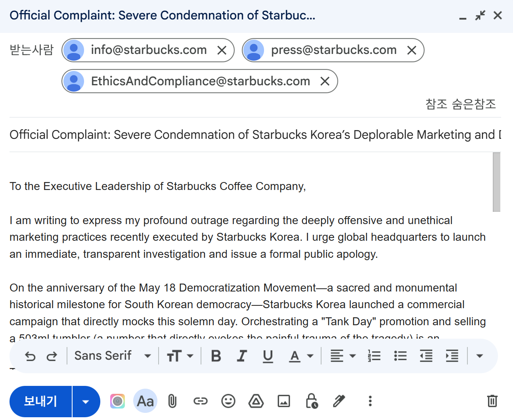Exit full-screen compose mode
Screen dimensions: 513x420
tap(480, 16)
